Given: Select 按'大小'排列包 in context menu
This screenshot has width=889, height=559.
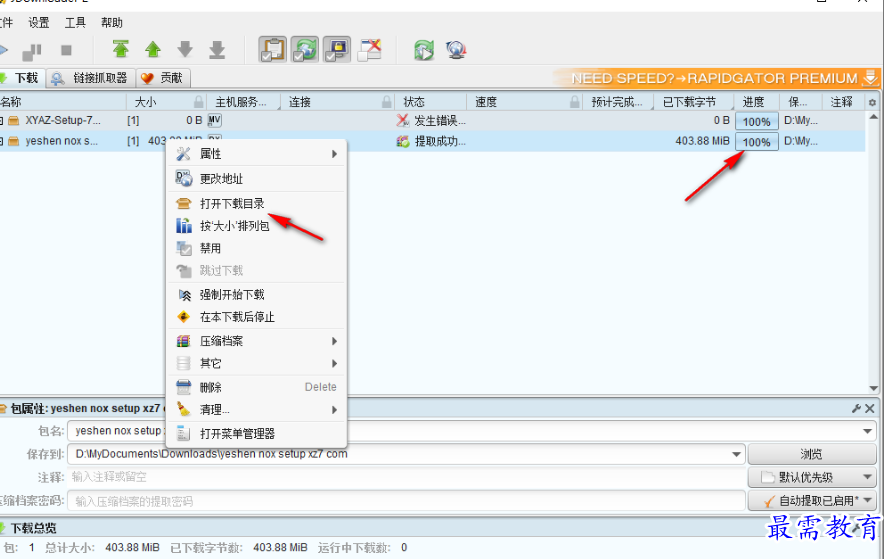Looking at the screenshot, I should pyautogui.click(x=256, y=226).
